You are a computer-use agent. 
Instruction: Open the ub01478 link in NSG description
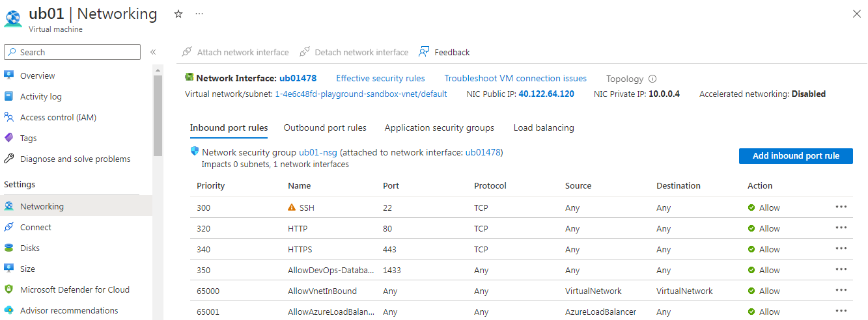coord(483,152)
